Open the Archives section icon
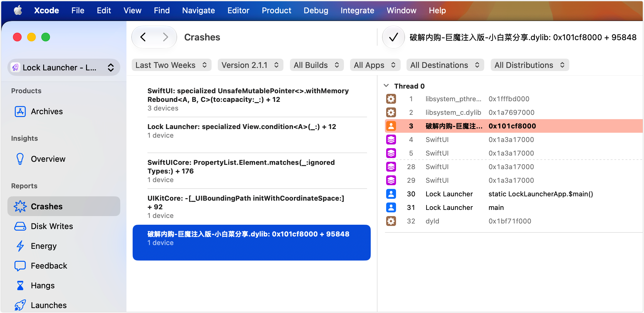This screenshot has height=313, width=644. point(20,111)
